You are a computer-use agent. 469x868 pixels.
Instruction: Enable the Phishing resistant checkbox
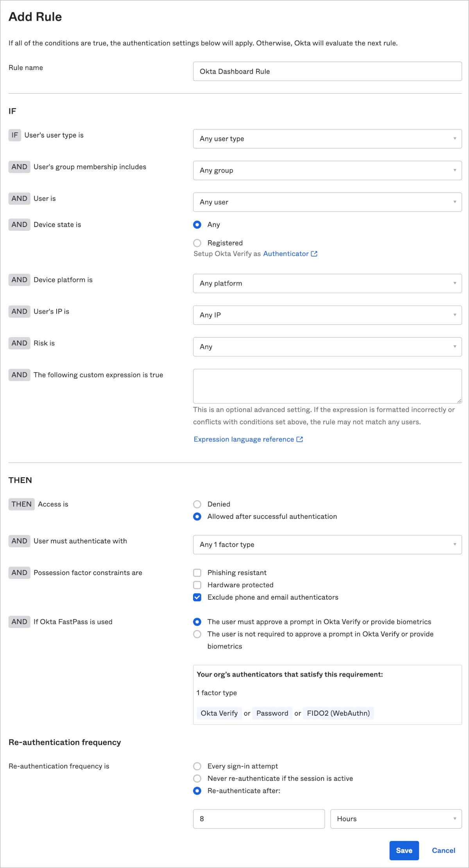tap(197, 573)
